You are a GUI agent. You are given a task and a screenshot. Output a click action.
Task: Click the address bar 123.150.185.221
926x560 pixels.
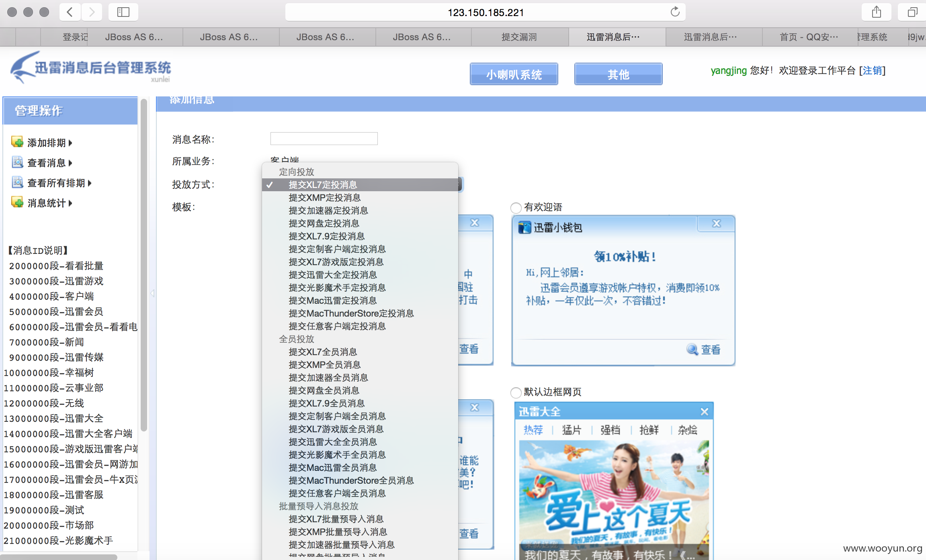[486, 12]
